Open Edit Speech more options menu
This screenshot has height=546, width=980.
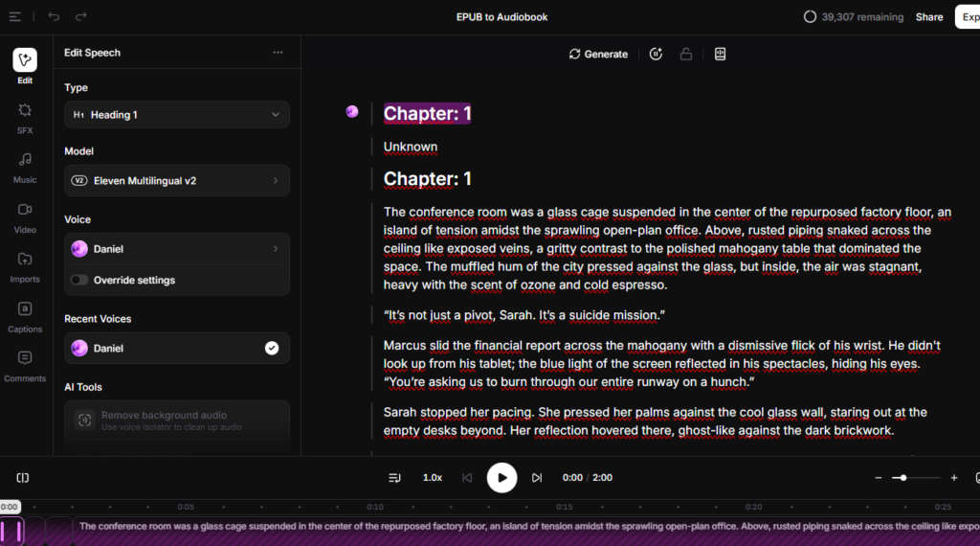point(278,53)
